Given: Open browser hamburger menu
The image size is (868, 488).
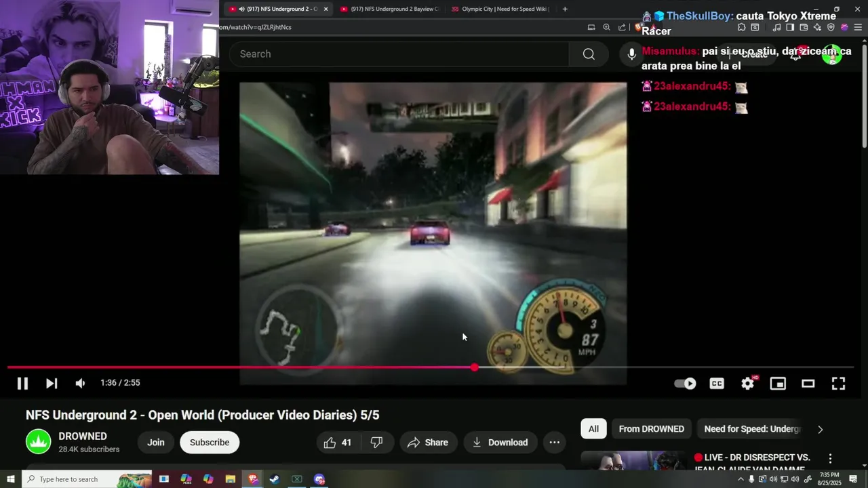Looking at the screenshot, I should point(858,28).
